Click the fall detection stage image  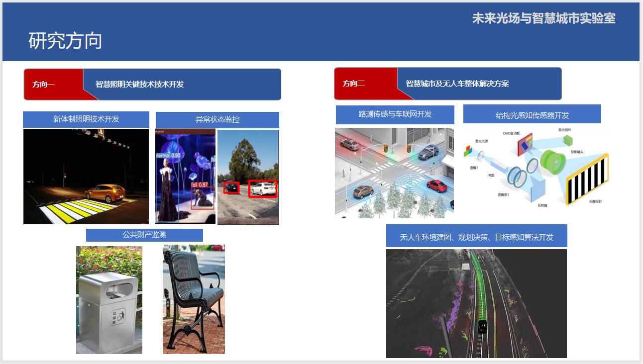(185, 177)
